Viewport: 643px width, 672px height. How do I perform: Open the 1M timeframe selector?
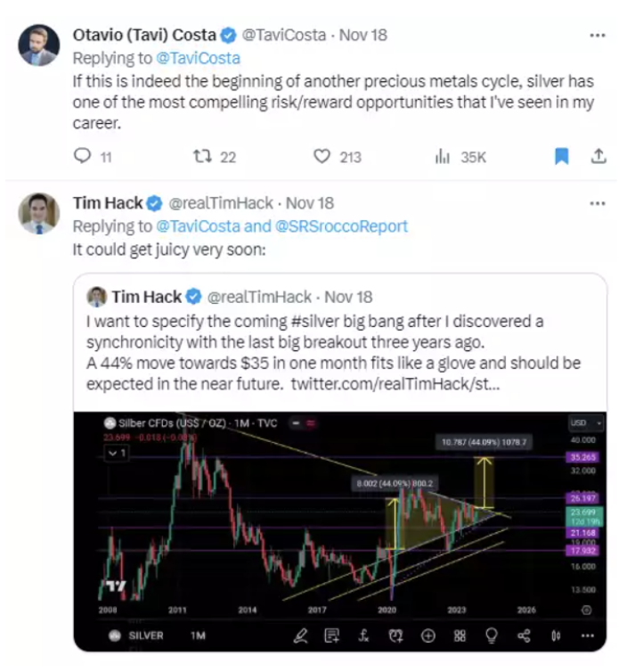[197, 635]
